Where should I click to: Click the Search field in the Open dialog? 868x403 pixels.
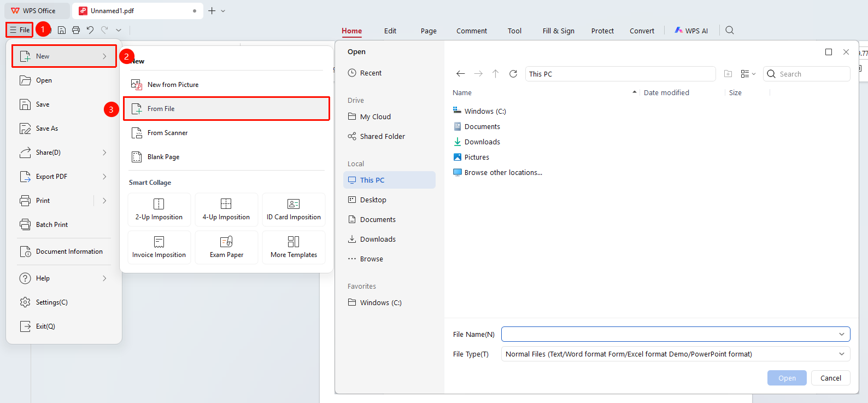807,74
